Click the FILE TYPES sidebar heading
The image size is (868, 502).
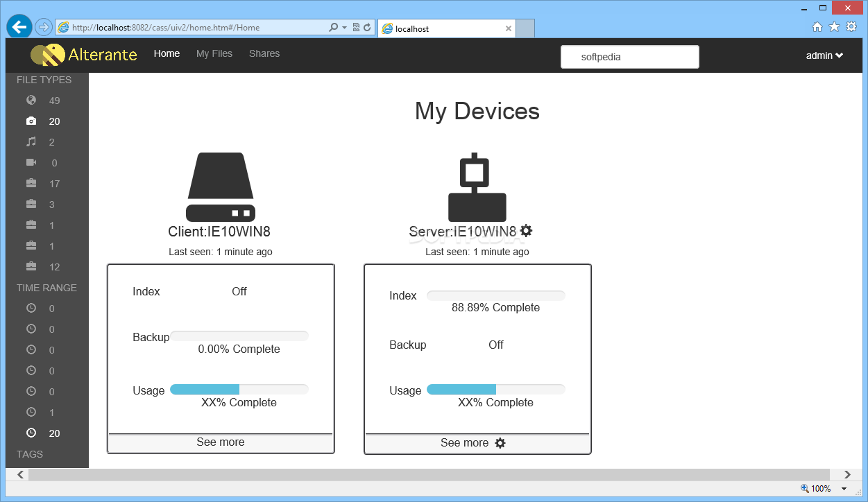point(44,80)
